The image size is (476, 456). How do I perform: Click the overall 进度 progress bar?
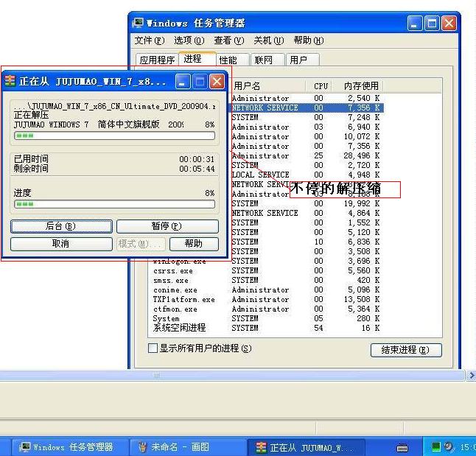(114, 204)
